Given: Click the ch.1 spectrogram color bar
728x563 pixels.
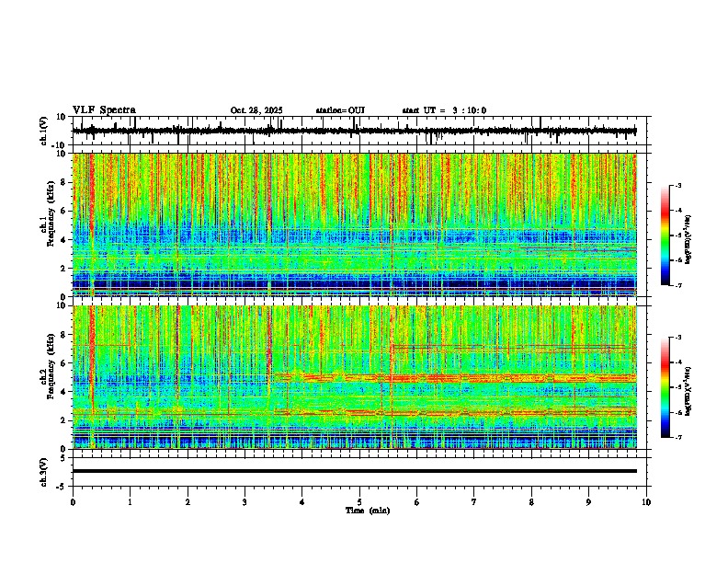Looking at the screenshot, I should (x=665, y=236).
